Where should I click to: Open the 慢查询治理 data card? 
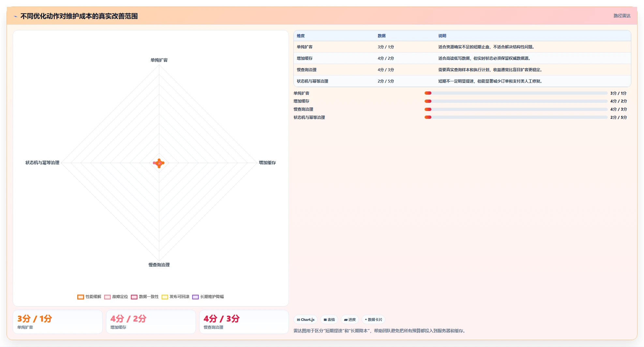pos(244,322)
